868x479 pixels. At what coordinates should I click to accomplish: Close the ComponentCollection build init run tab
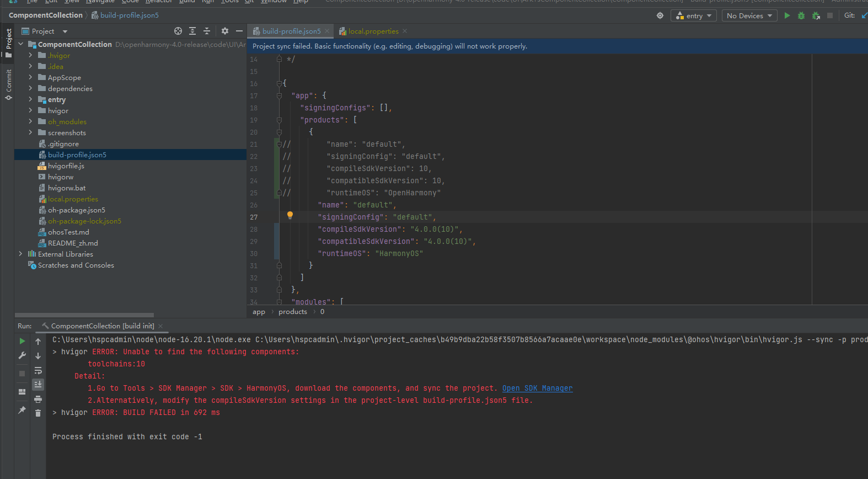coord(160,326)
